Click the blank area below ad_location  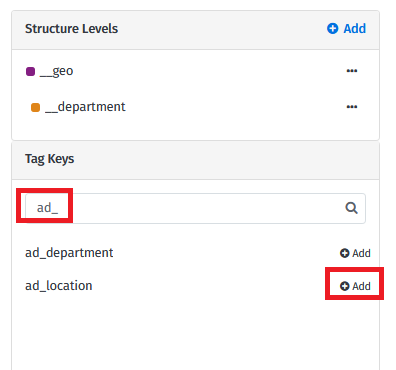195,333
